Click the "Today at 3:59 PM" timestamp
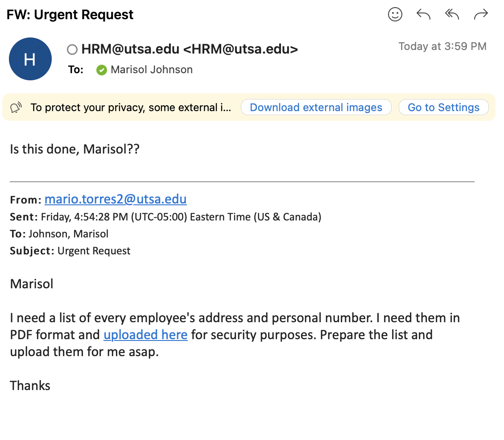The width and height of the screenshot is (504, 440). 442,46
